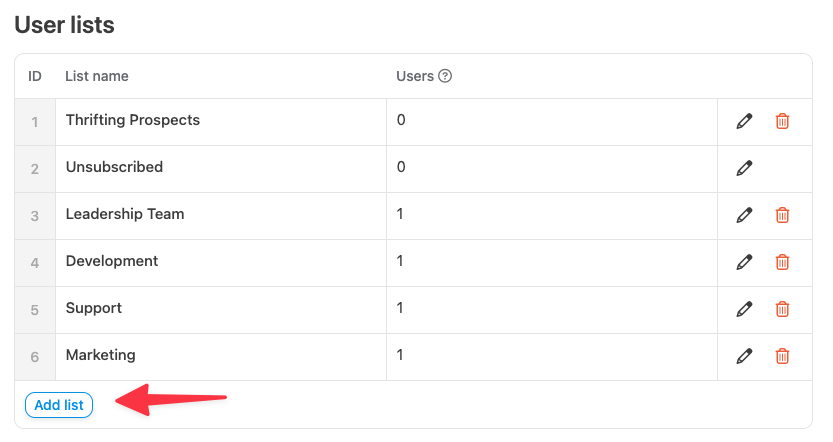833x442 pixels.
Task: Delete the Leadership Team list
Action: 782,215
